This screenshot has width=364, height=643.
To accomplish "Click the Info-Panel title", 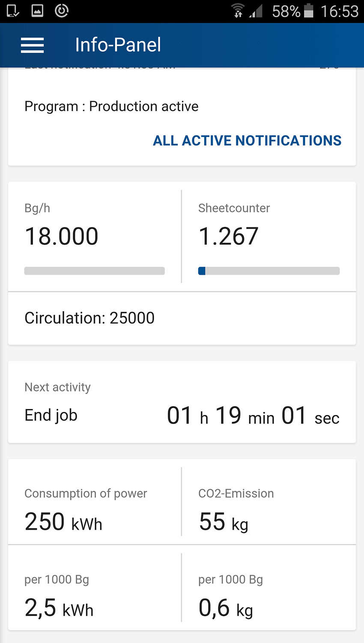I will (118, 45).
